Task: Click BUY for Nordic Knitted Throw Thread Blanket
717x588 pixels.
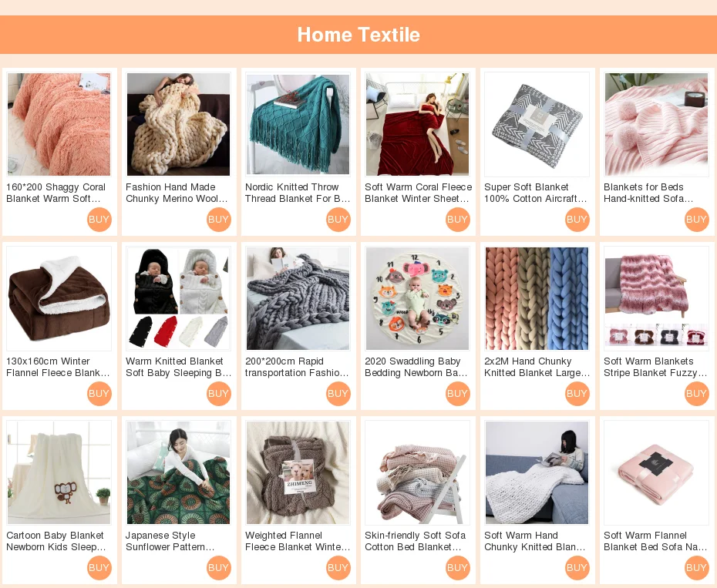Action: (x=338, y=220)
